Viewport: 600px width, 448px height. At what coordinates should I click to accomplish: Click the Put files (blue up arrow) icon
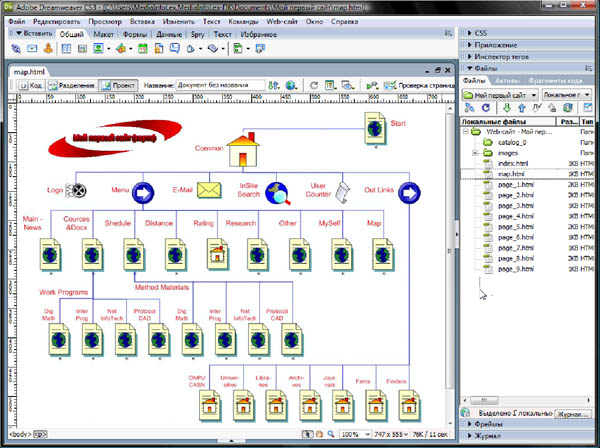(x=522, y=108)
